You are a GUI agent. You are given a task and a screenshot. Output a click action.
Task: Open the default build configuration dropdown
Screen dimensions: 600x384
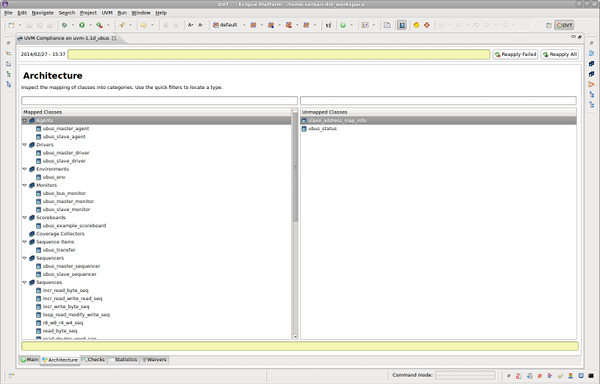tap(244, 25)
